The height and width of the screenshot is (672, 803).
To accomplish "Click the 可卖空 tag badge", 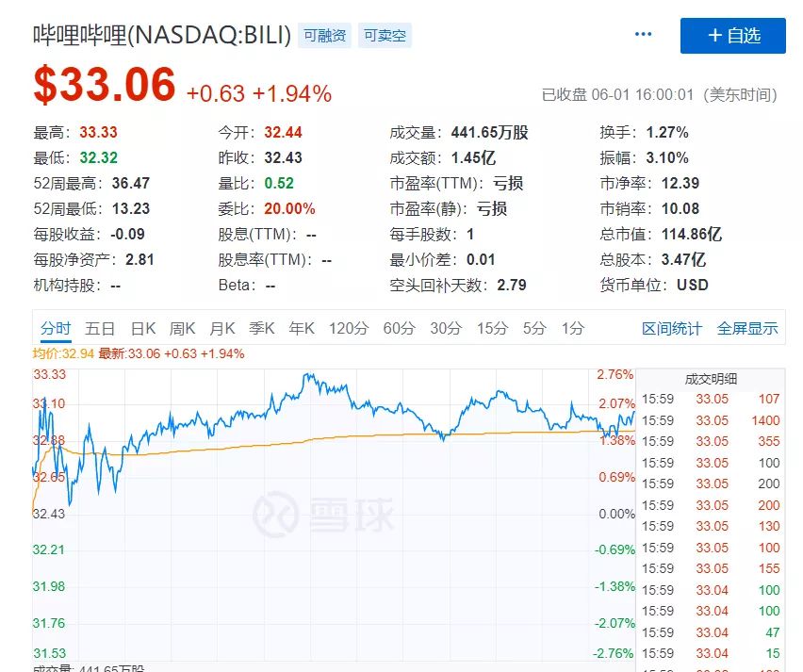I will pos(385,36).
